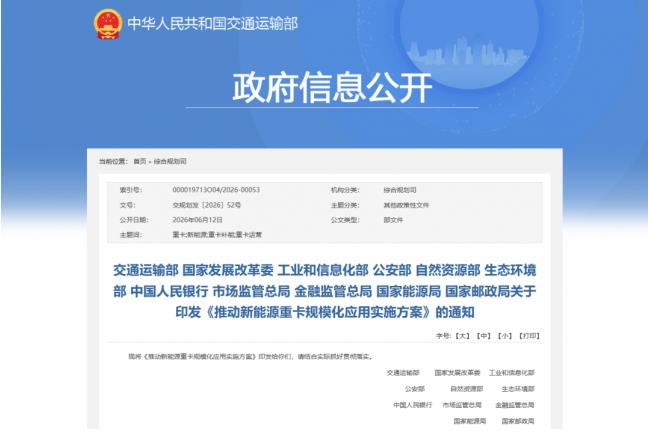Select document number 交规划发〔2026〕52号
The height and width of the screenshot is (432, 648).
[207, 205]
